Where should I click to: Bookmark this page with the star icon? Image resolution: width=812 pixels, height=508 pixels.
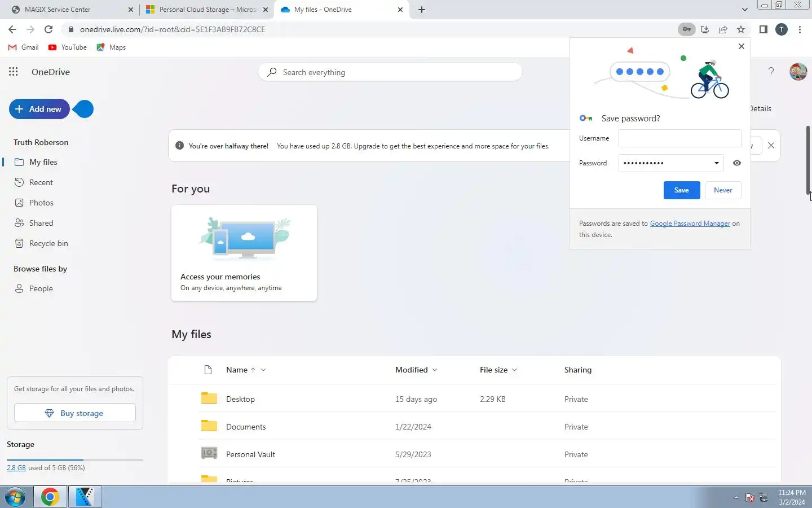tap(741, 29)
